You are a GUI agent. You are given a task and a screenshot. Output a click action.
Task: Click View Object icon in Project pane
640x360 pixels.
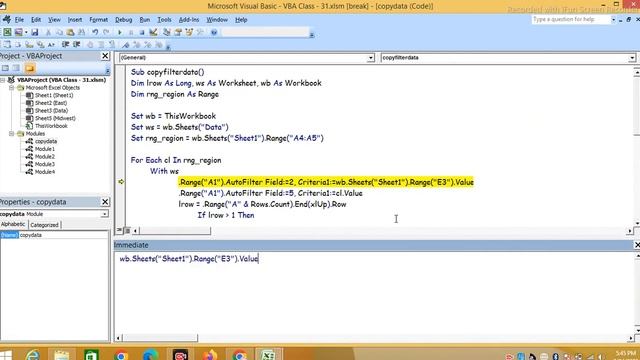tap(16, 68)
